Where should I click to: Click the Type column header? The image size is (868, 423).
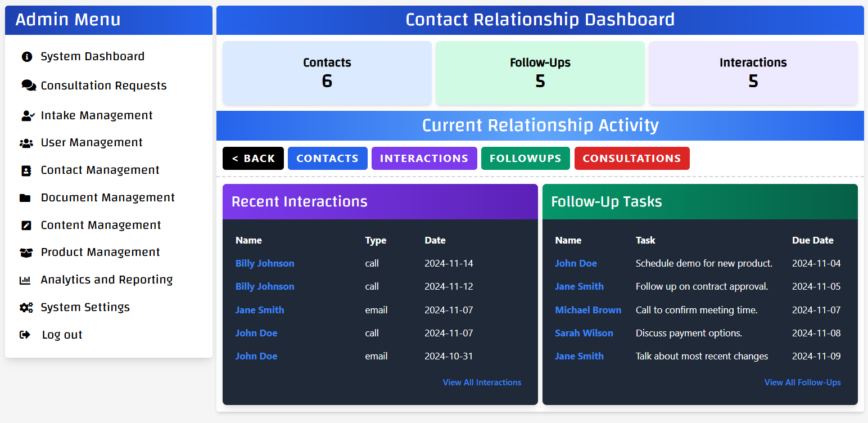pyautogui.click(x=376, y=240)
